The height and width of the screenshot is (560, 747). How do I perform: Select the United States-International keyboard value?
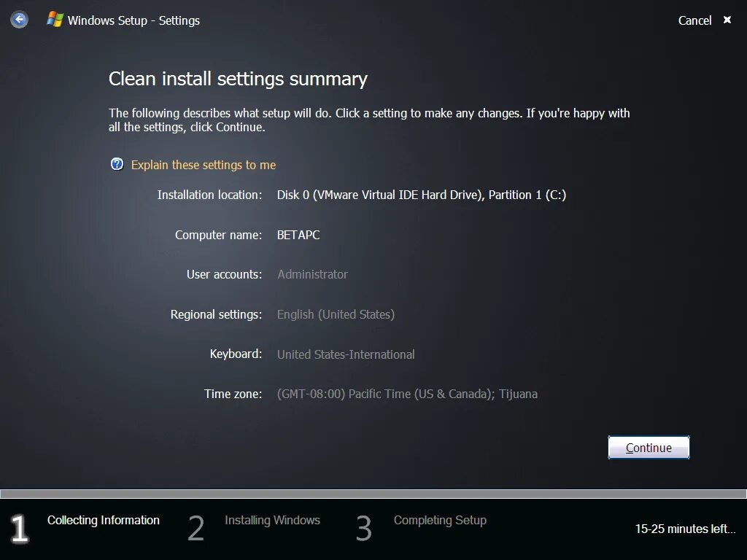click(346, 354)
